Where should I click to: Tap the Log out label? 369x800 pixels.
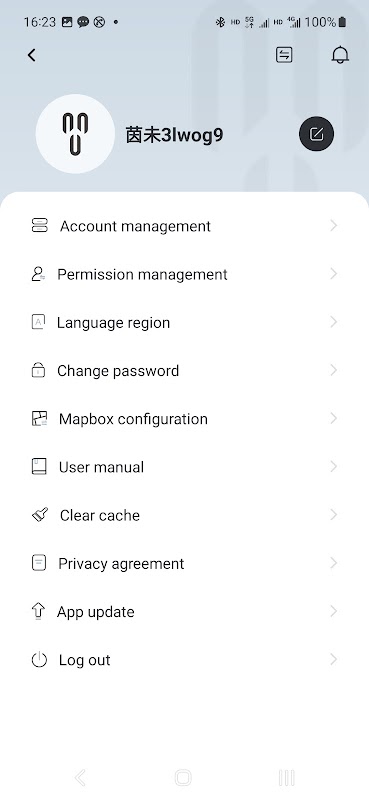pyautogui.click(x=85, y=660)
